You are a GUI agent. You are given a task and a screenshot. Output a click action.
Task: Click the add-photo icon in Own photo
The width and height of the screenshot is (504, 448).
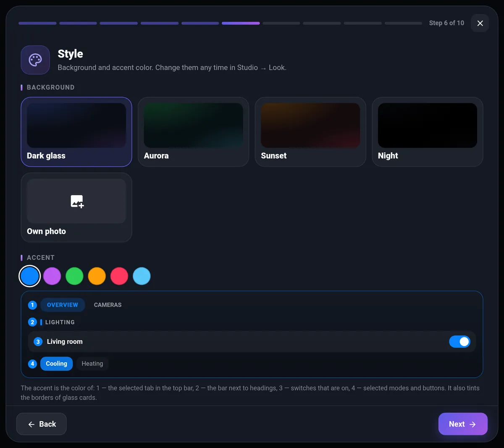77,201
